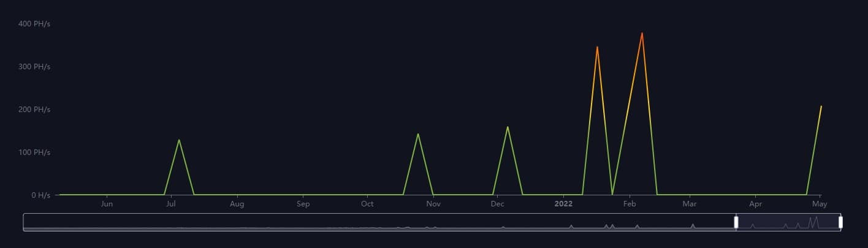Click the 'Dec' x-axis label
The height and width of the screenshot is (248, 868).
pyautogui.click(x=498, y=204)
